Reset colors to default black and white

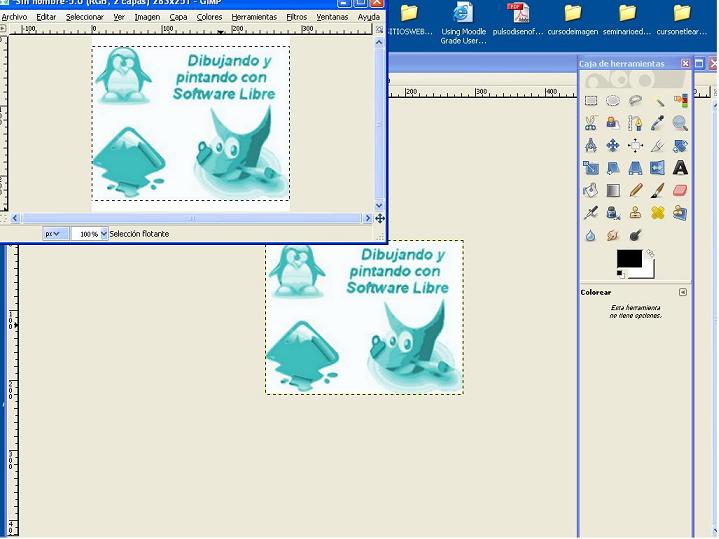click(x=620, y=274)
